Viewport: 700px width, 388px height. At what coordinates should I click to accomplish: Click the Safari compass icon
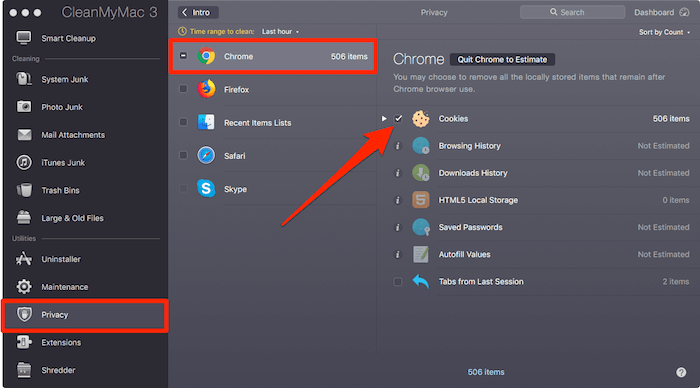[x=206, y=155]
